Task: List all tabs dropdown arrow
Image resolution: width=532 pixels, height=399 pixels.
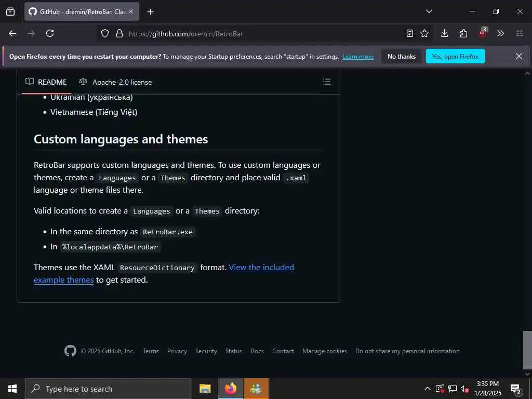Action: coord(429,11)
